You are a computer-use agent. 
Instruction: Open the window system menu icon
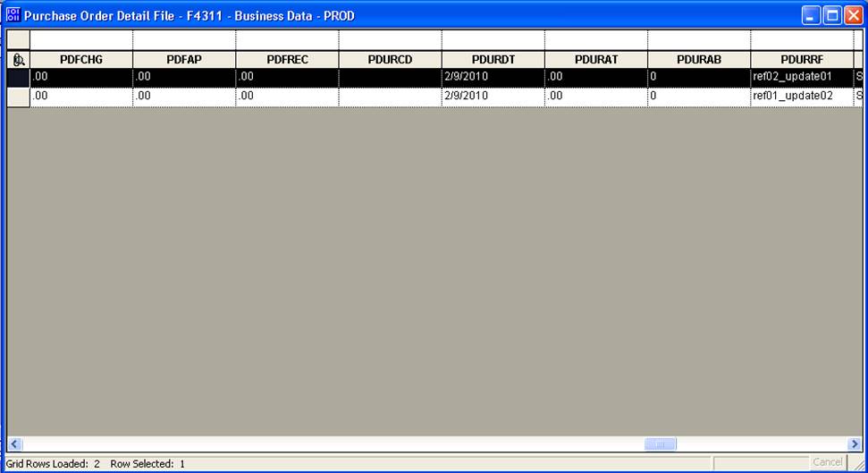pos(13,15)
